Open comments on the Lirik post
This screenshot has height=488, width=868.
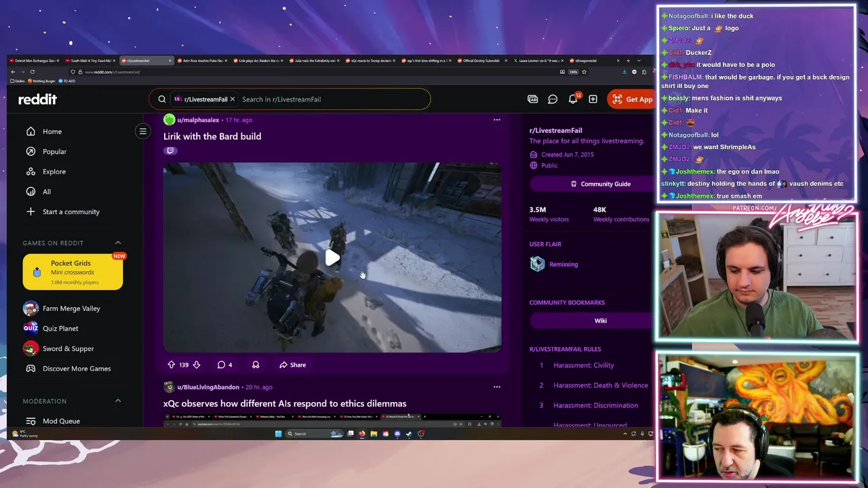click(224, 365)
